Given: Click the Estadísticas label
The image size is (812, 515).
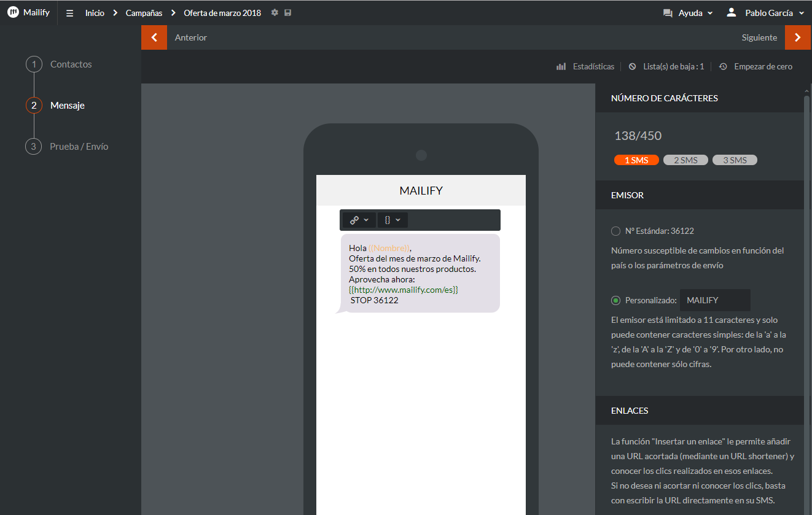Looking at the screenshot, I should [x=593, y=66].
